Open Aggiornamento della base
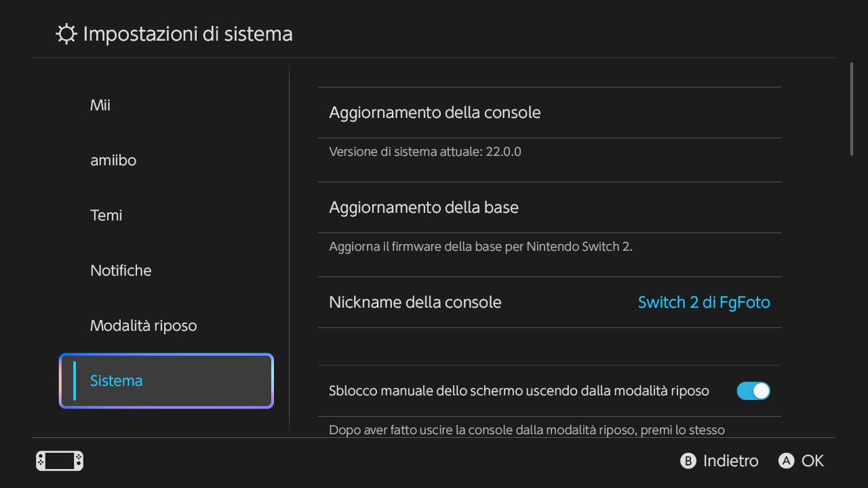Viewport: 868px width, 488px height. (x=424, y=207)
